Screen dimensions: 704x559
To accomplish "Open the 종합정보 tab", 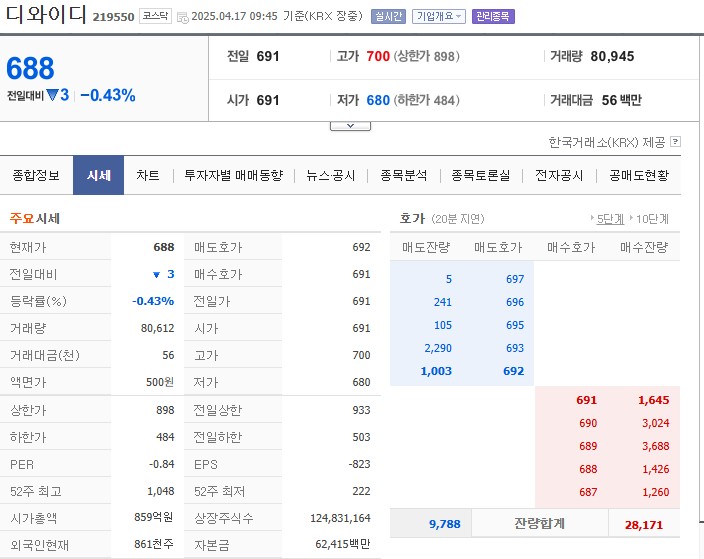I will coord(36,175).
